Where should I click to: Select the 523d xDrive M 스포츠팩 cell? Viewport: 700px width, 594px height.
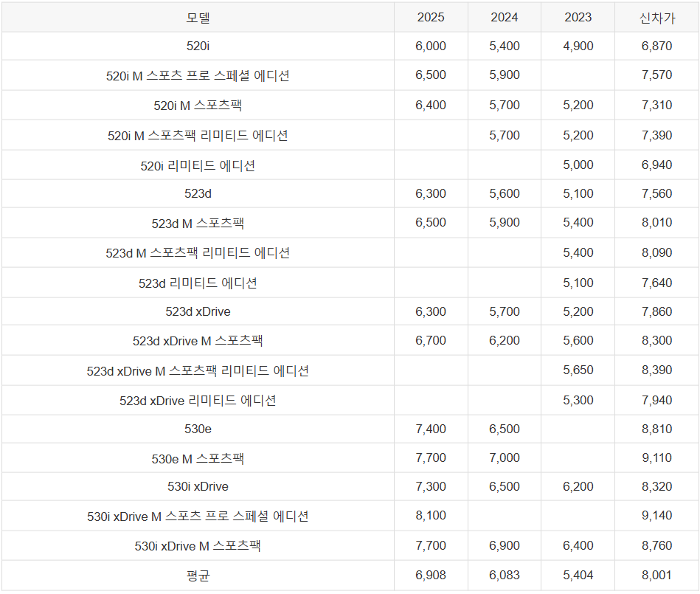[x=198, y=341]
